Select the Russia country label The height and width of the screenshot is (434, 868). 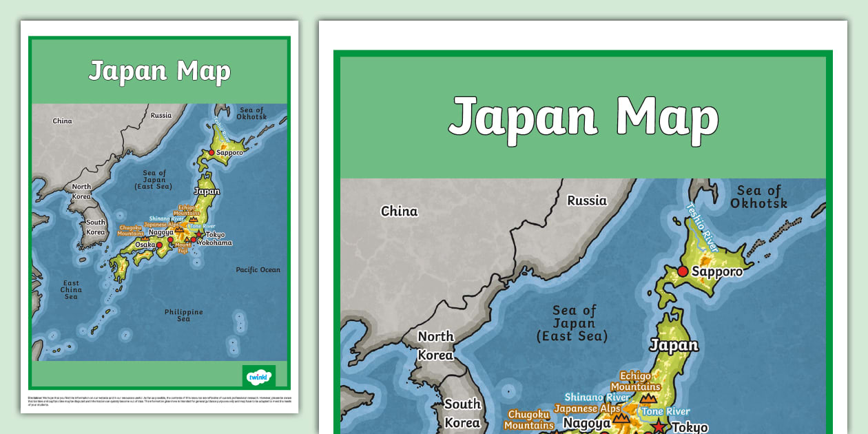point(586,200)
